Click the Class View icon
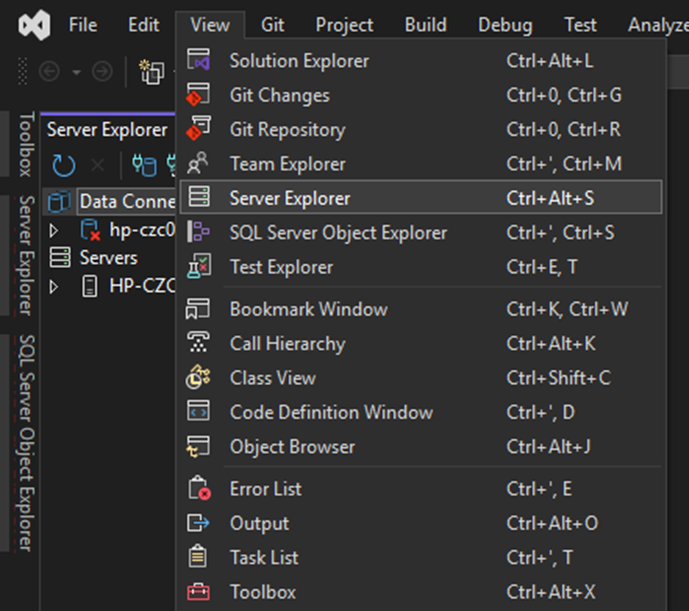Image resolution: width=689 pixels, height=611 pixels. pyautogui.click(x=199, y=378)
